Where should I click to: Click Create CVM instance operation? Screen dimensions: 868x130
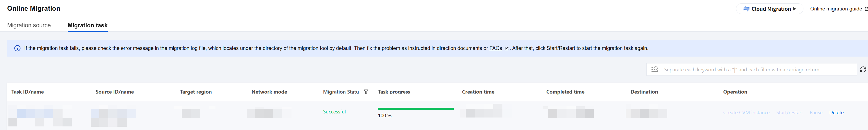[x=746, y=112]
